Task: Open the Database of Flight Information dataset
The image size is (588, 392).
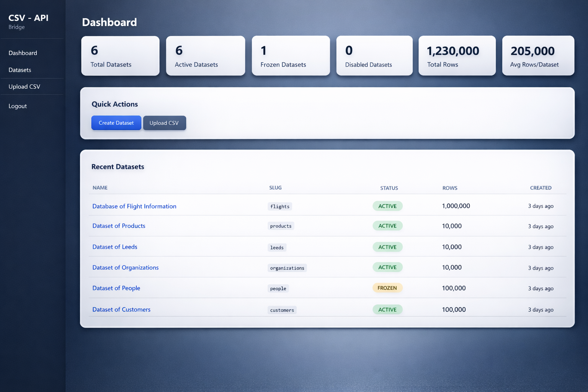Action: (x=134, y=206)
